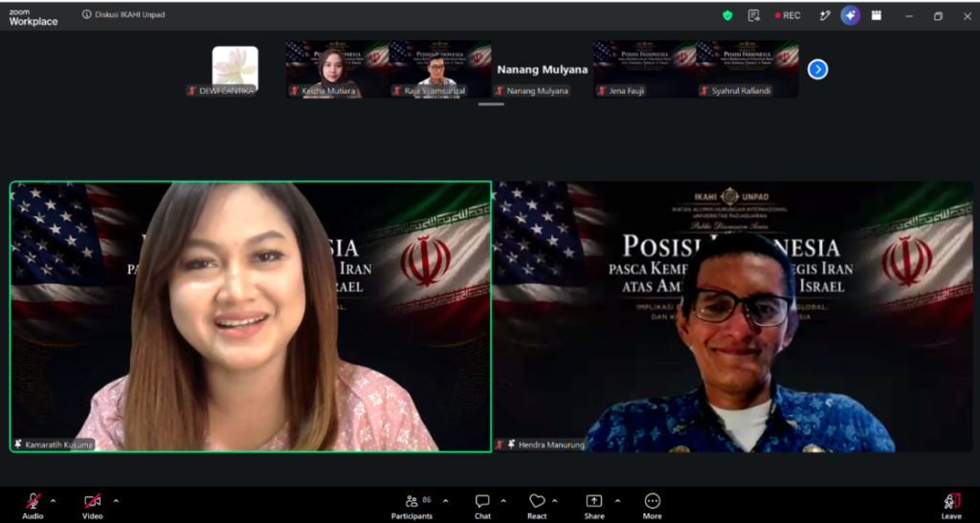Open the Chat panel
The width and height of the screenshot is (980, 523).
tap(482, 506)
